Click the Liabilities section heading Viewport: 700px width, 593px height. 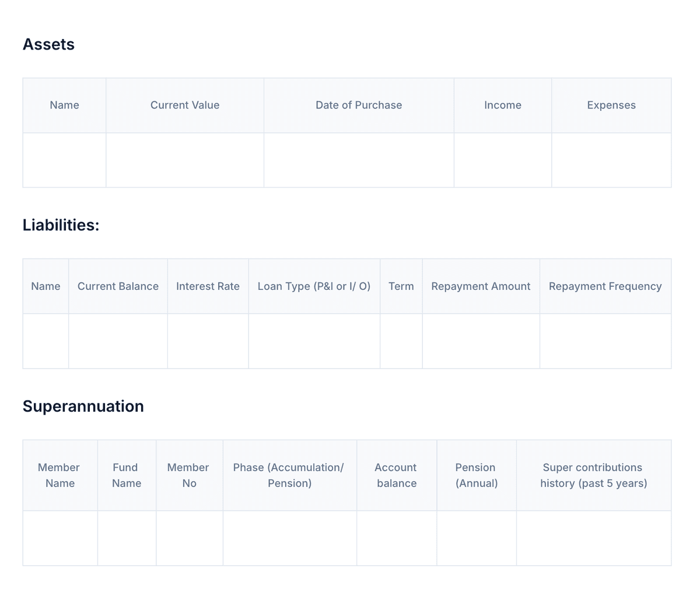(61, 224)
